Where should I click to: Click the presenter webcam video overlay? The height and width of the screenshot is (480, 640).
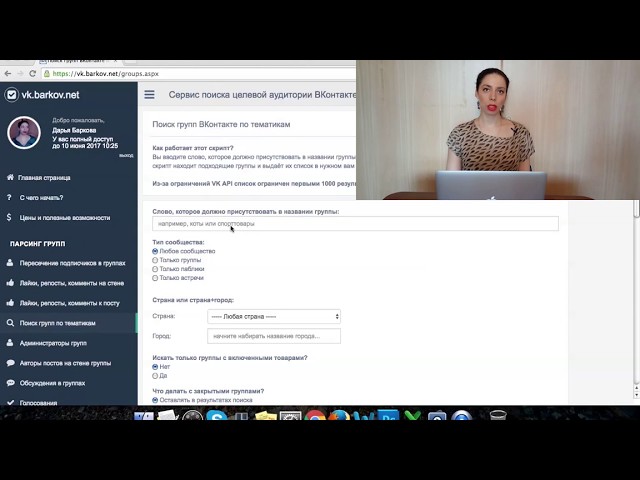click(x=498, y=130)
